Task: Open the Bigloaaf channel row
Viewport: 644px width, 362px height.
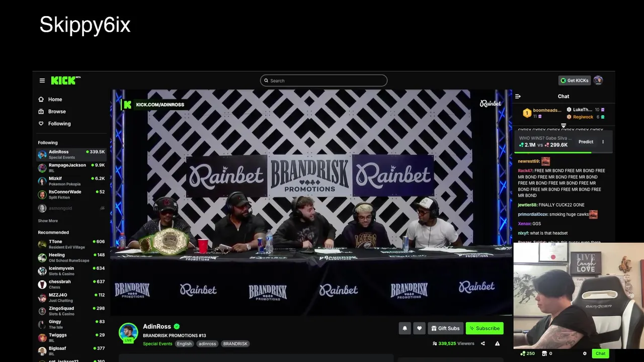Action: click(71, 351)
